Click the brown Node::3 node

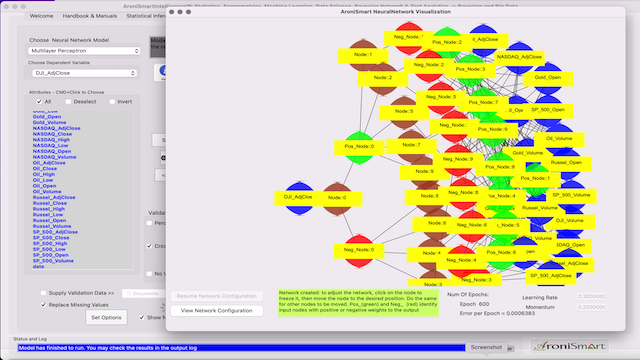pos(433,282)
